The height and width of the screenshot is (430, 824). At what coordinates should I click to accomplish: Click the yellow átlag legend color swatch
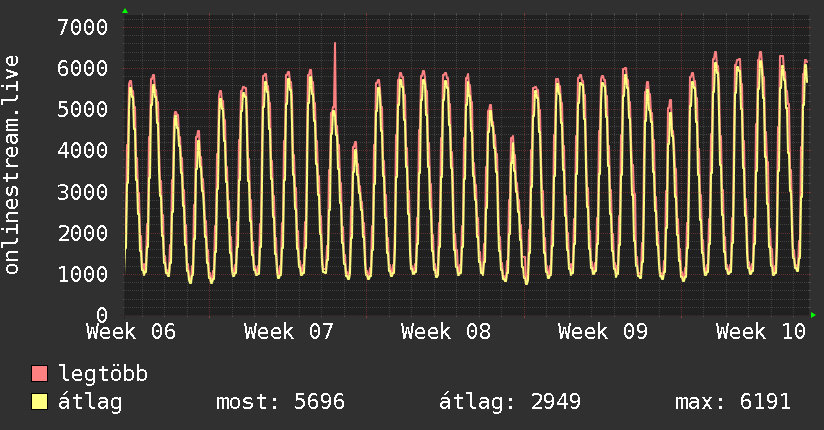coord(39,402)
